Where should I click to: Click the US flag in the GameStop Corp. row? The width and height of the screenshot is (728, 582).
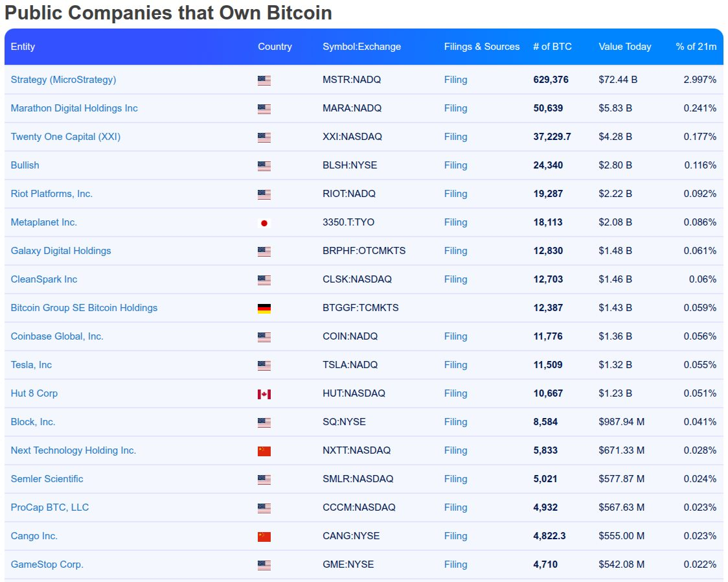pyautogui.click(x=264, y=565)
